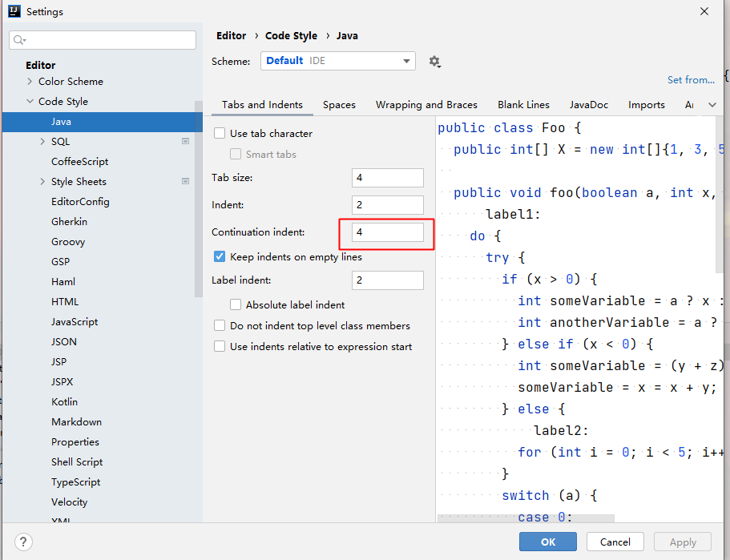Viewport: 730px width, 560px height.
Task: Open the Imports tab
Action: (646, 105)
